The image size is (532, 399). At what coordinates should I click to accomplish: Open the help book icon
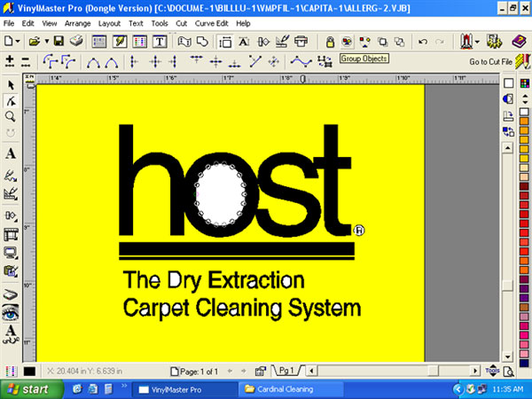[519, 42]
